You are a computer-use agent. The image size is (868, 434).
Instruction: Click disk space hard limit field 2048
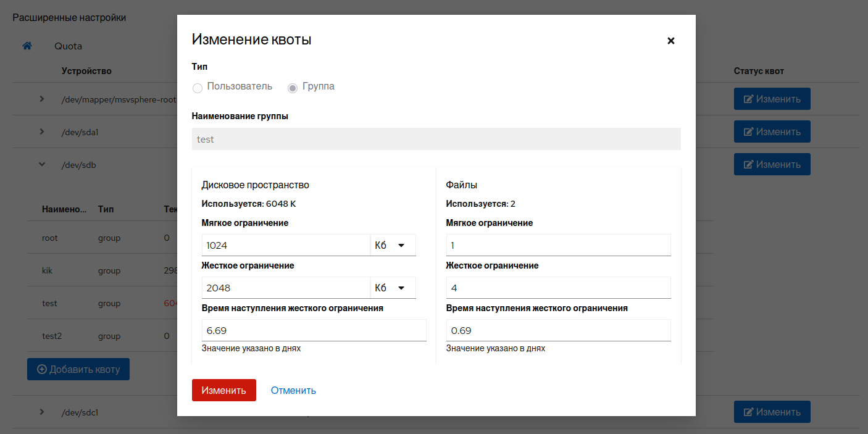click(x=285, y=288)
